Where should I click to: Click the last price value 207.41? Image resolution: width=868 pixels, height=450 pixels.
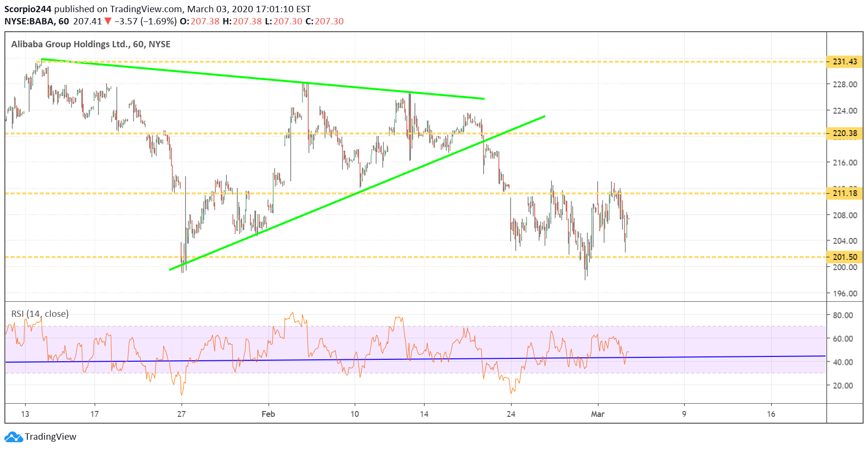click(x=88, y=21)
